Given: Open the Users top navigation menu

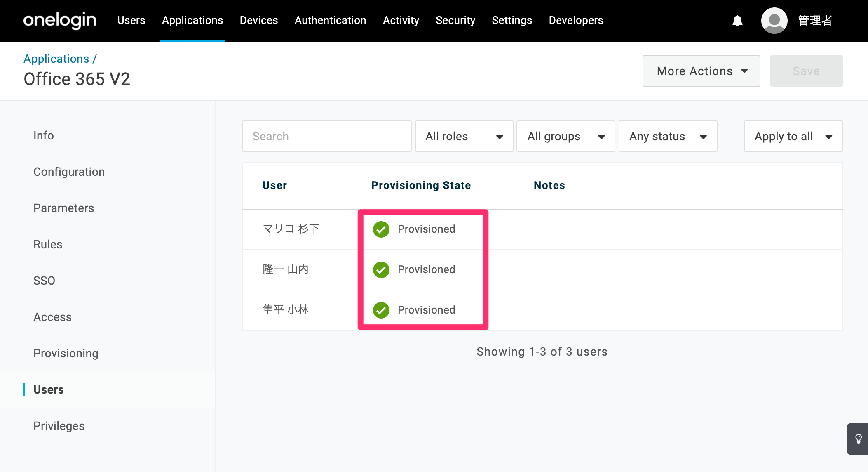Looking at the screenshot, I should pyautogui.click(x=131, y=20).
